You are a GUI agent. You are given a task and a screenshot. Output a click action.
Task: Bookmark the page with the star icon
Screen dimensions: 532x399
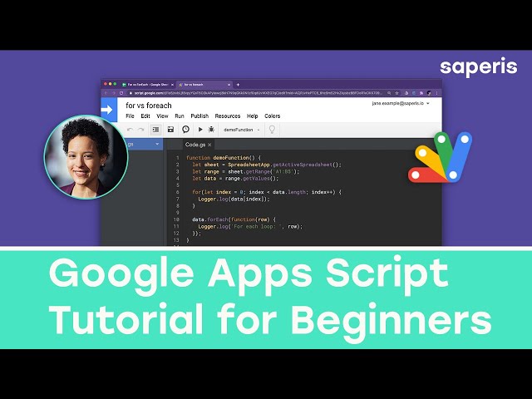[397, 93]
